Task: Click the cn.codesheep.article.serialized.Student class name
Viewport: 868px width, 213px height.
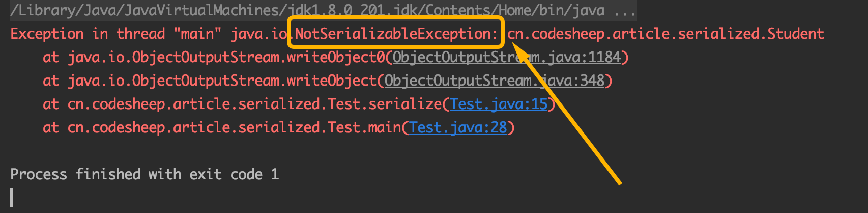Action: pos(666,34)
